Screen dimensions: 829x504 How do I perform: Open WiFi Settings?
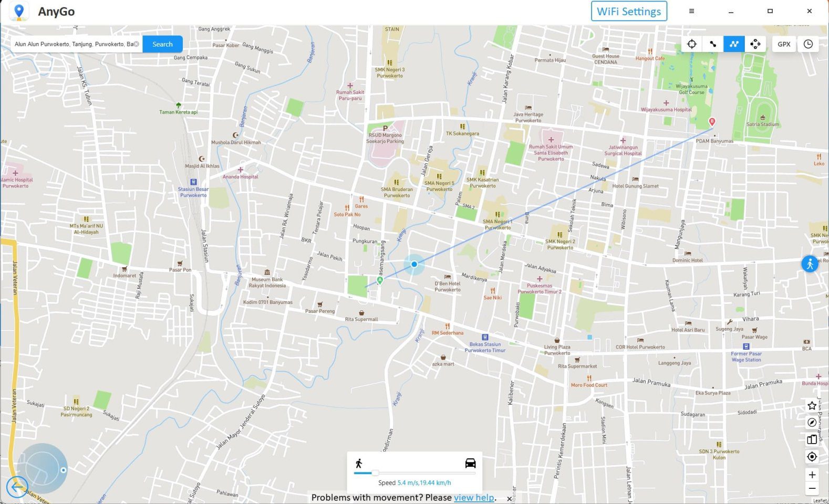pos(629,12)
